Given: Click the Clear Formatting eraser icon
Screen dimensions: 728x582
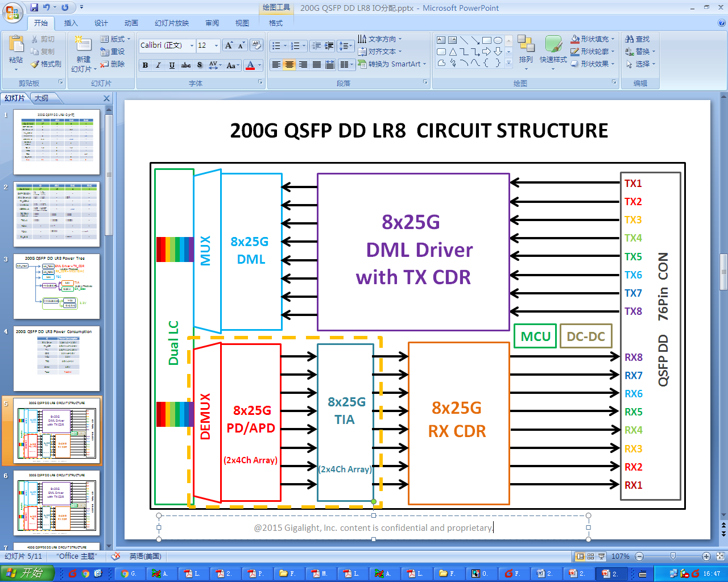Looking at the screenshot, I should pyautogui.click(x=257, y=45).
